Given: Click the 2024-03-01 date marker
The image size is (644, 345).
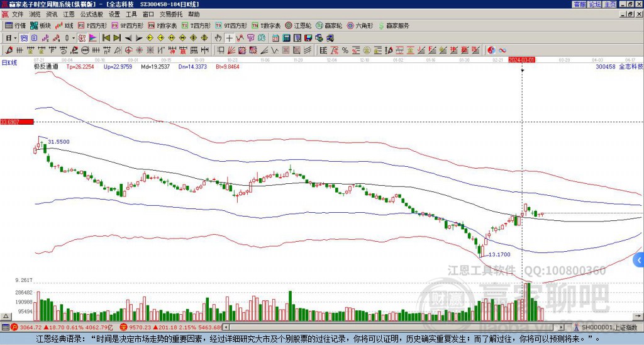Looking at the screenshot, I should tap(521, 60).
